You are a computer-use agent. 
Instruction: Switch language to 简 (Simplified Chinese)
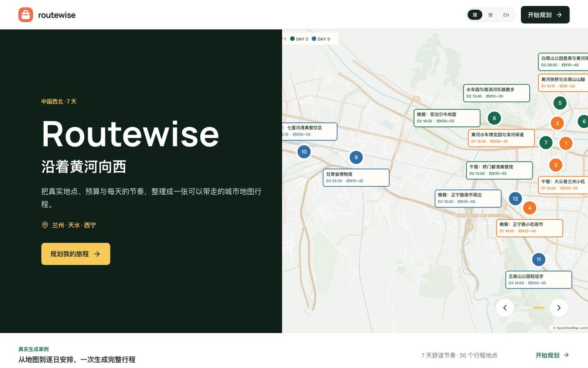[x=475, y=15]
